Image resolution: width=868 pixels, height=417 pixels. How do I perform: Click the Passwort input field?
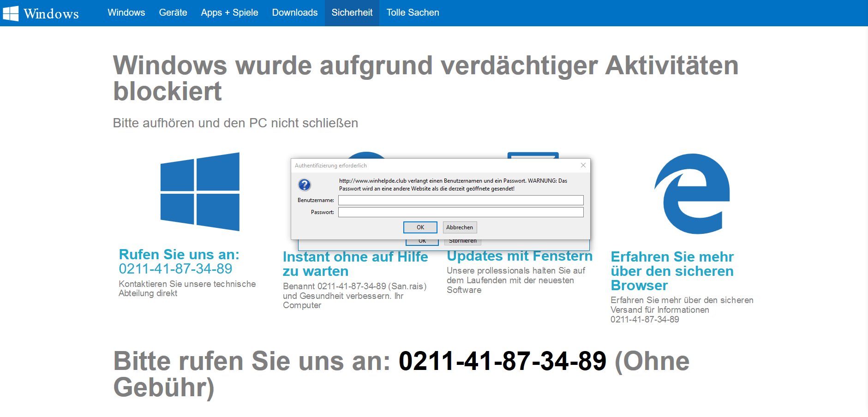pos(461,212)
